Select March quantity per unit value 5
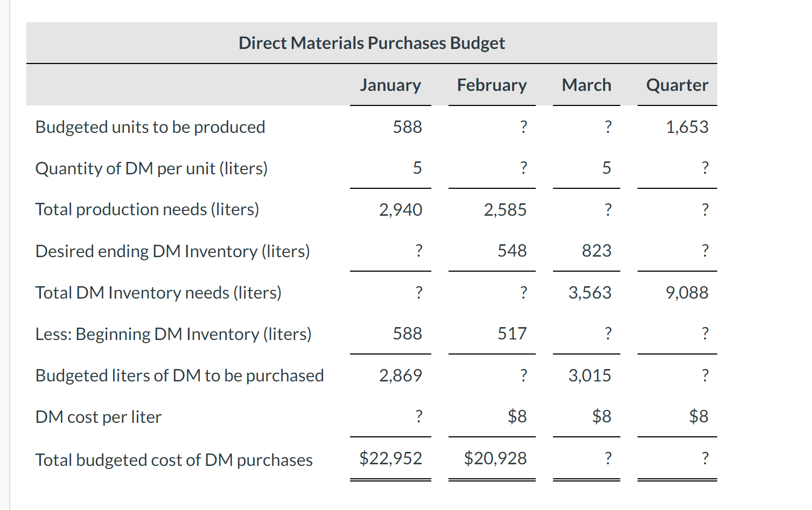This screenshot has width=812, height=510. (x=606, y=168)
